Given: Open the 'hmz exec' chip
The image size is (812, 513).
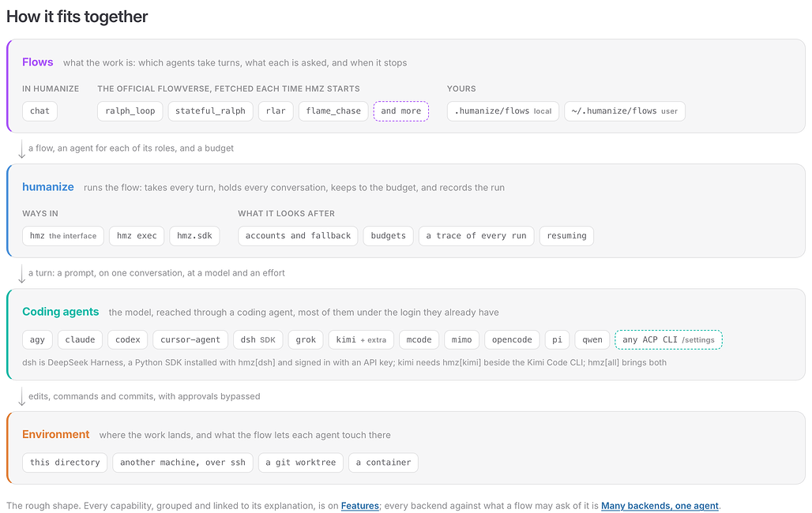Looking at the screenshot, I should pos(137,236).
